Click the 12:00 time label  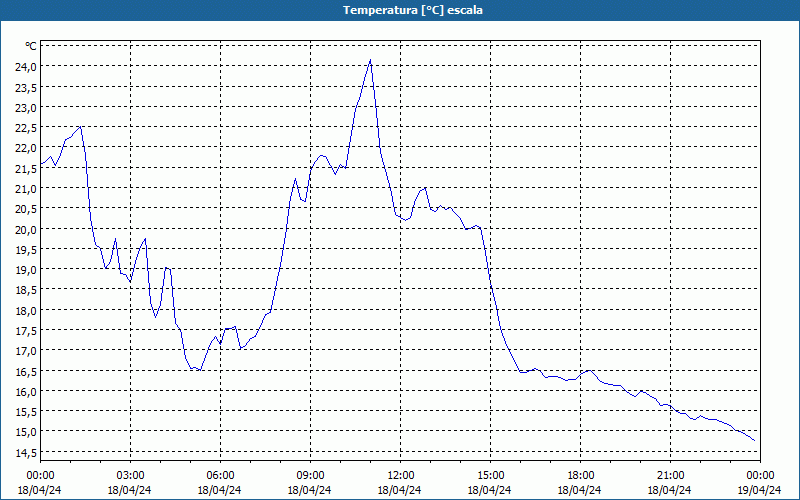pos(401,476)
